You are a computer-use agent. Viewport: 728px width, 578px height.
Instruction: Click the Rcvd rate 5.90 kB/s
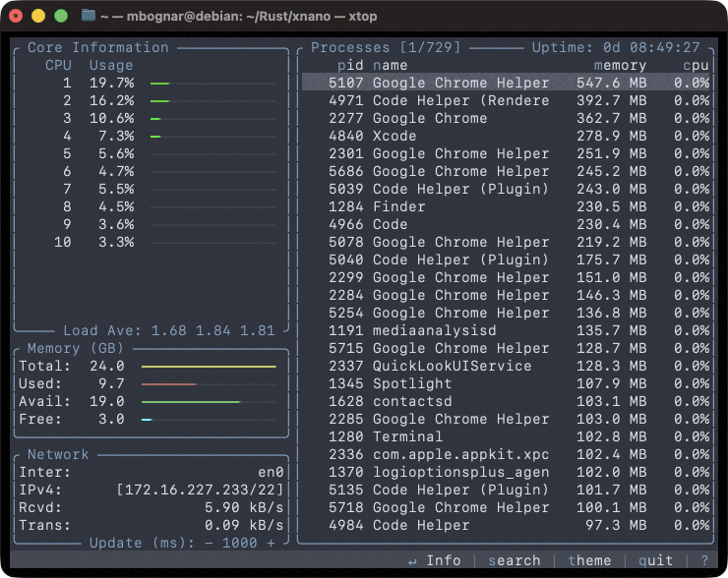point(244,507)
